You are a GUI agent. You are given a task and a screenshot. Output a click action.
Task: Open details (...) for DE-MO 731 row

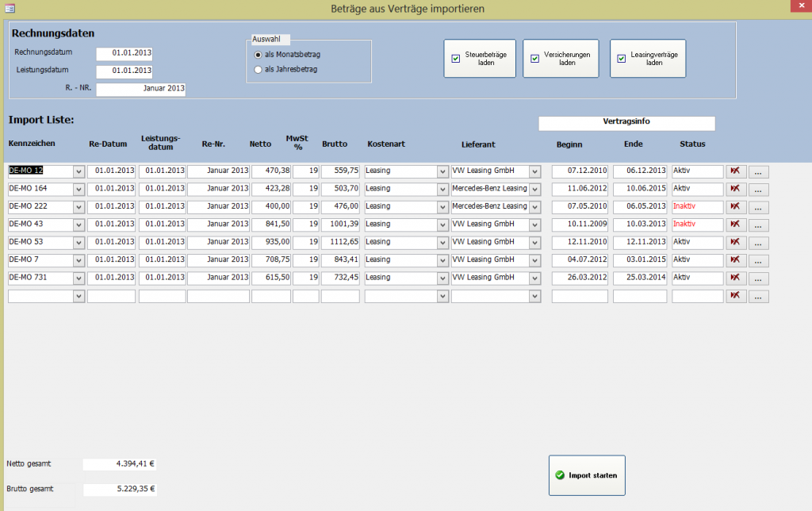point(759,279)
